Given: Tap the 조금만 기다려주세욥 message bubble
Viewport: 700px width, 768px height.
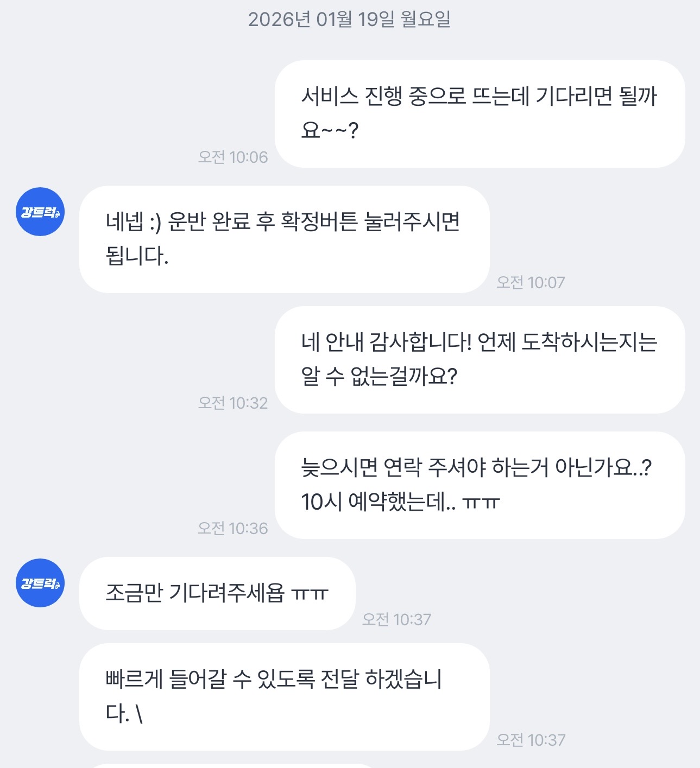Looking at the screenshot, I should point(217,593).
